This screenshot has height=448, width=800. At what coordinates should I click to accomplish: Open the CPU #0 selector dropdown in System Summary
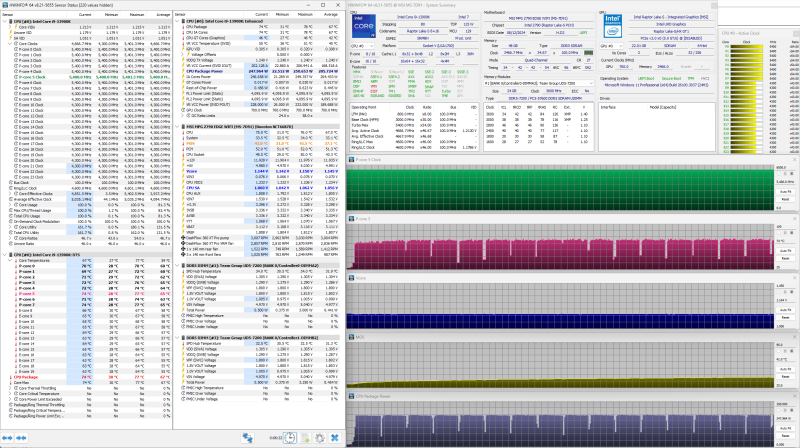(x=363, y=46)
